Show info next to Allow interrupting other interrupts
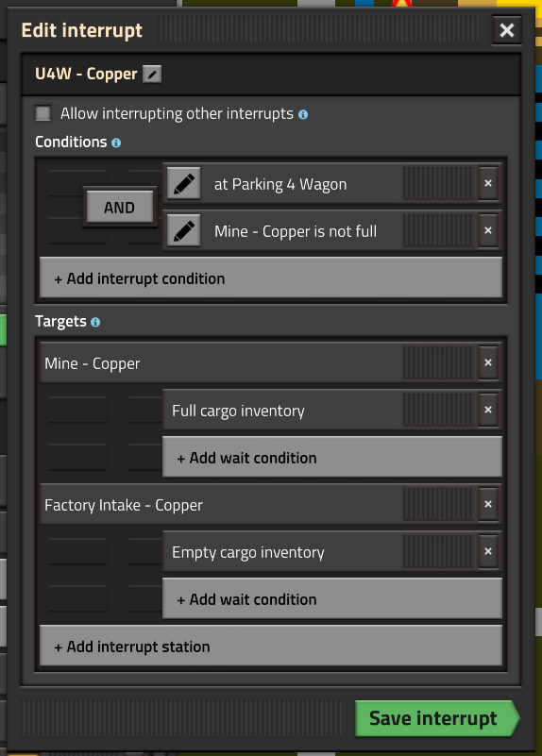The height and width of the screenshot is (756, 542). [x=303, y=115]
